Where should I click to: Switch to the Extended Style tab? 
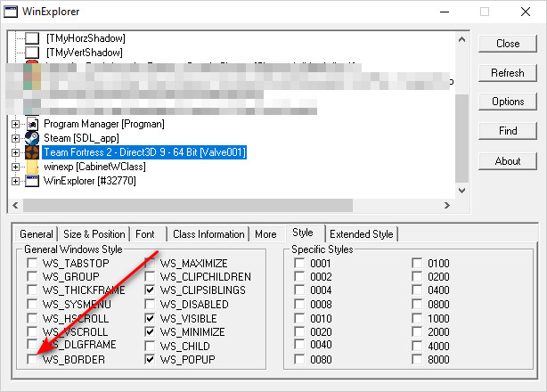pos(362,234)
